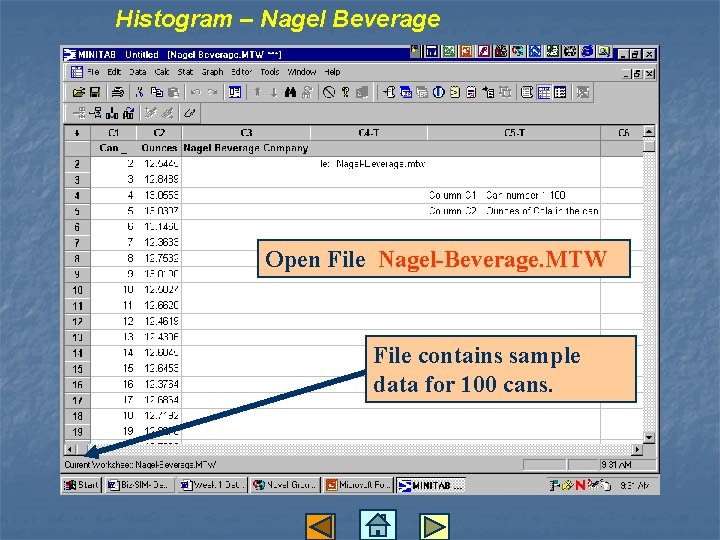Go to the next command with the down arrow icon

[274, 92]
